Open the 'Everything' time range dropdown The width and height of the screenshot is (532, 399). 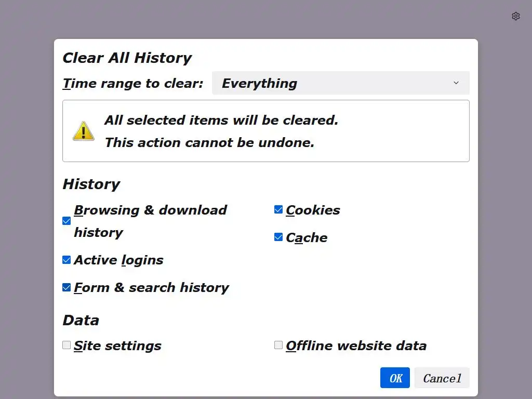[340, 83]
